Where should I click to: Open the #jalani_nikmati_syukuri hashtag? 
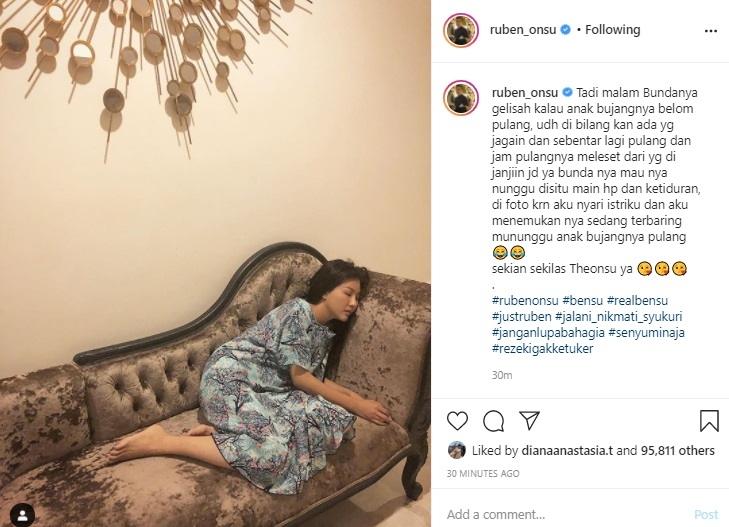click(618, 316)
